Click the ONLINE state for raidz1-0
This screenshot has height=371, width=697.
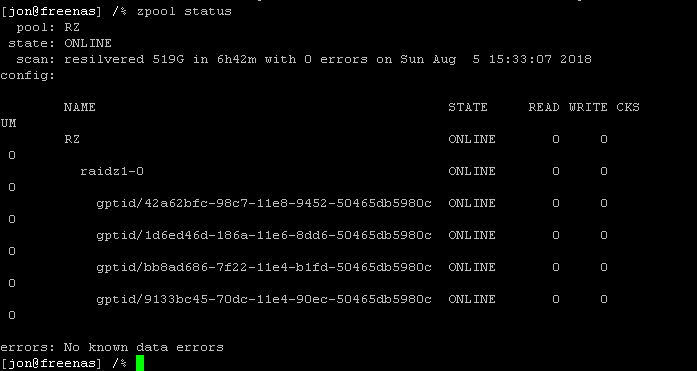pos(472,172)
